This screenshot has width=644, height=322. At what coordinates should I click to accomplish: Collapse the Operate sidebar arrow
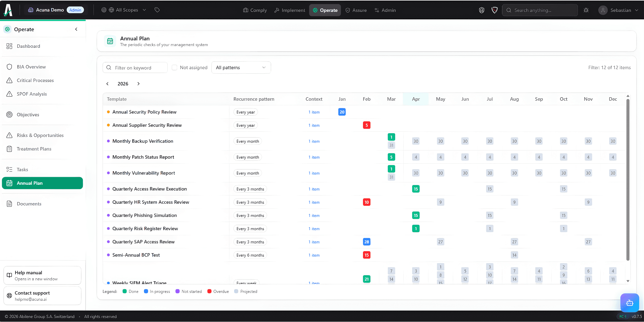(x=76, y=29)
